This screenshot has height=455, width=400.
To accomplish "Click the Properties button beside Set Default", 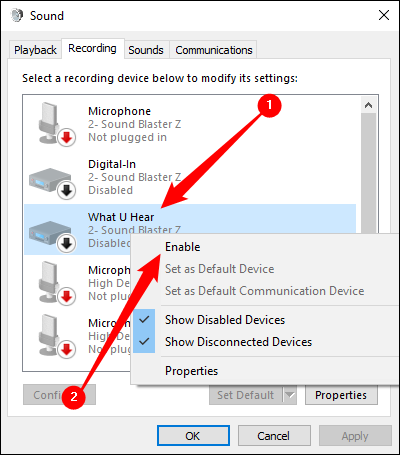I will pos(341,395).
